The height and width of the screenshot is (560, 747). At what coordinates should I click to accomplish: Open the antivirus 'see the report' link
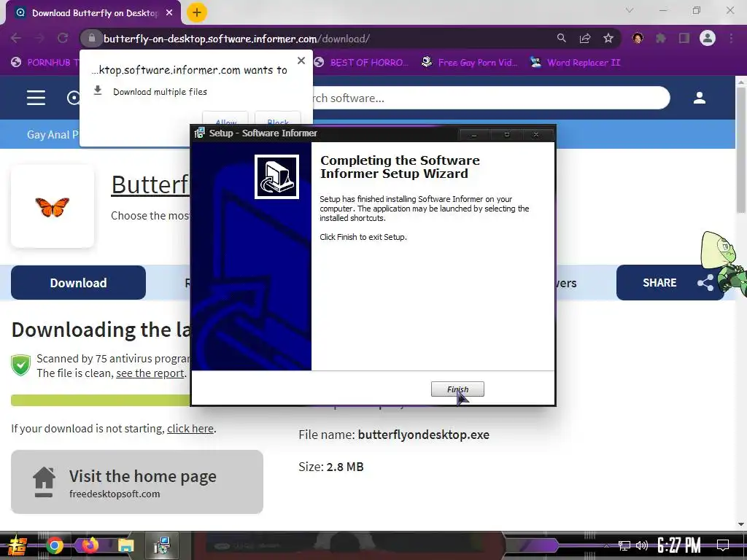pos(150,373)
